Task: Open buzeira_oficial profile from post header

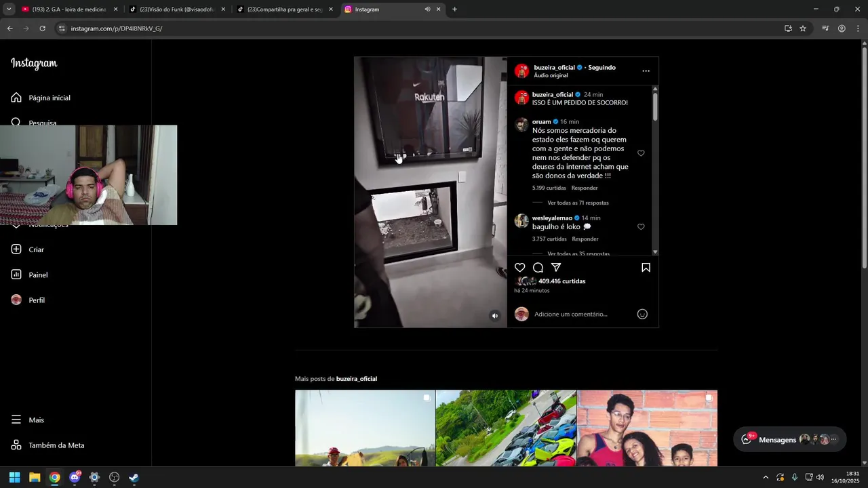Action: (554, 68)
